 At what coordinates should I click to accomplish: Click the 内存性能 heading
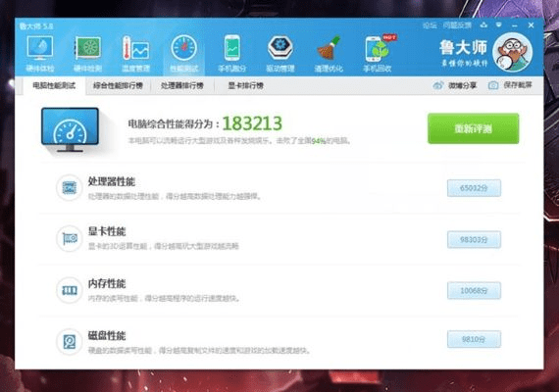tap(107, 283)
